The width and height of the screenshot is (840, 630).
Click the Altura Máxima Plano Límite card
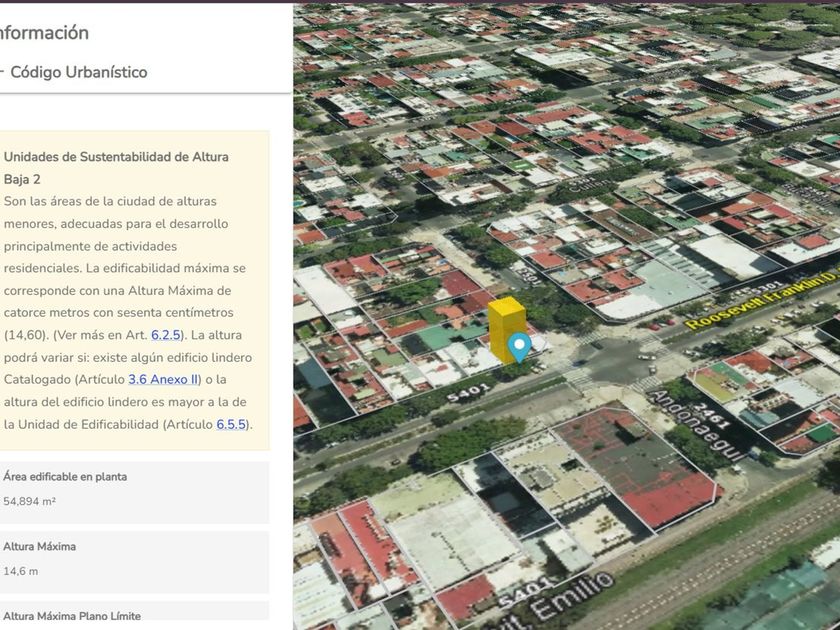coord(134,615)
